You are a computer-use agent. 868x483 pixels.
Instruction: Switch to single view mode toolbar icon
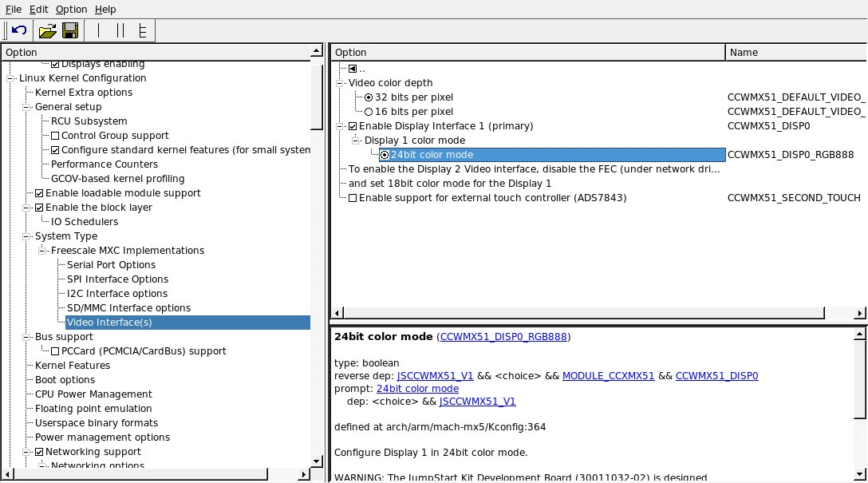(99, 30)
